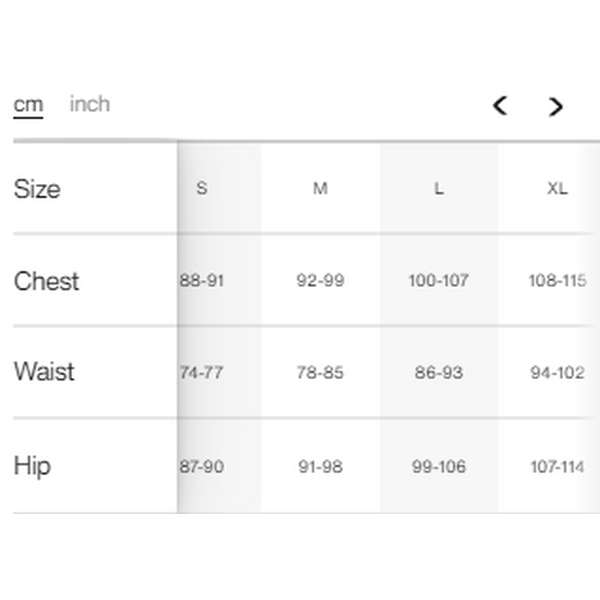Click the 78-85 waist measurement cell
The height and width of the screenshot is (600, 600).
[320, 373]
